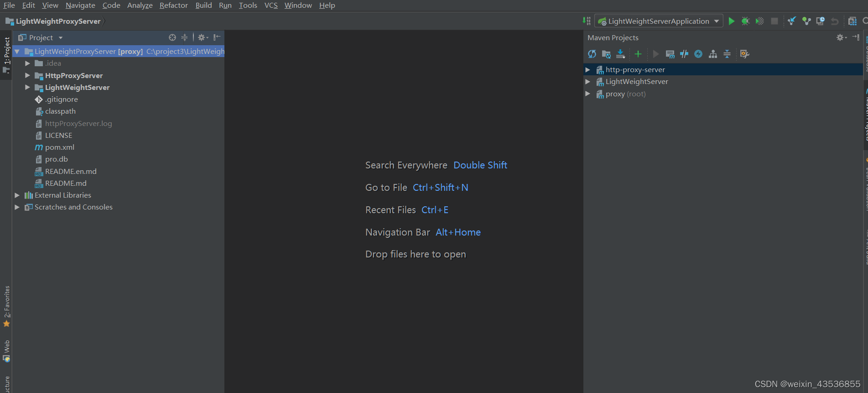Image resolution: width=868 pixels, height=393 pixels.
Task: Click the Revert changes icon
Action: 835,21
